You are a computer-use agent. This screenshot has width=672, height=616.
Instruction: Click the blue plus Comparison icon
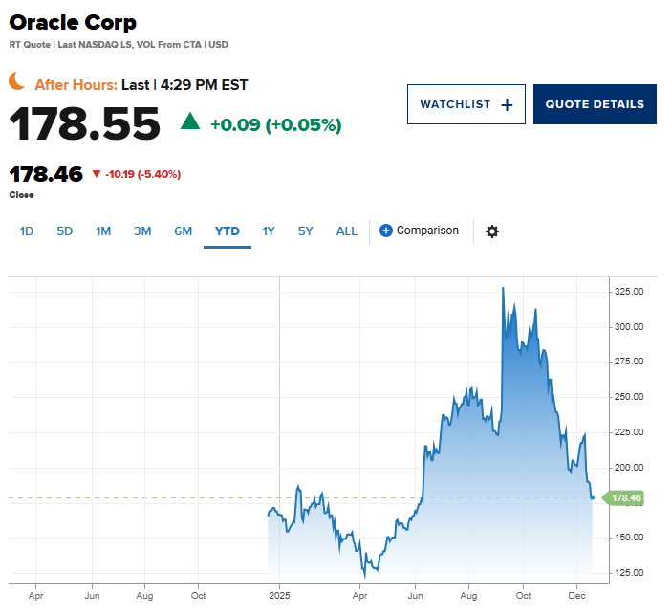click(x=386, y=231)
